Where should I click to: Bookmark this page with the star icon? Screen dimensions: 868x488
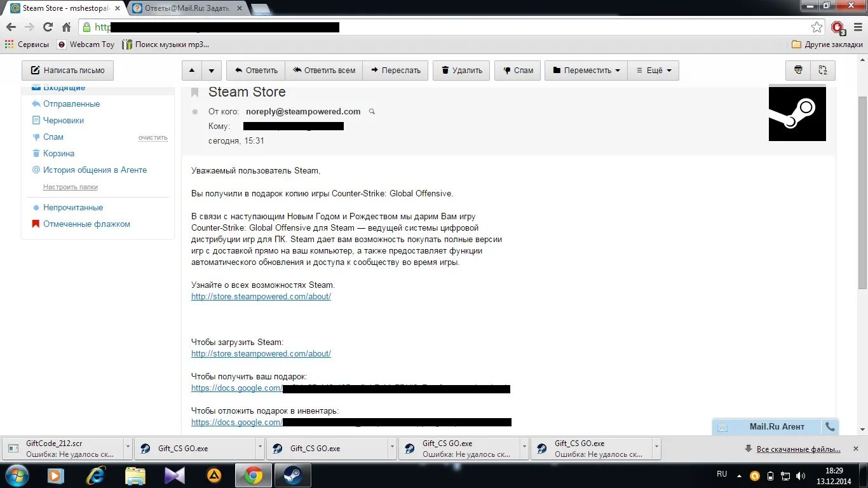click(817, 27)
